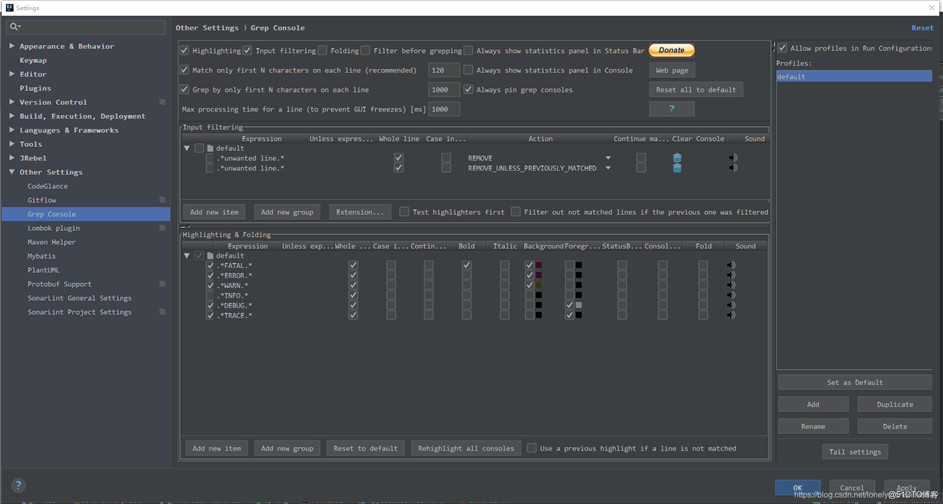The width and height of the screenshot is (943, 504).
Task: Click background color swatch for .*WARN.*
Action: click(x=539, y=285)
